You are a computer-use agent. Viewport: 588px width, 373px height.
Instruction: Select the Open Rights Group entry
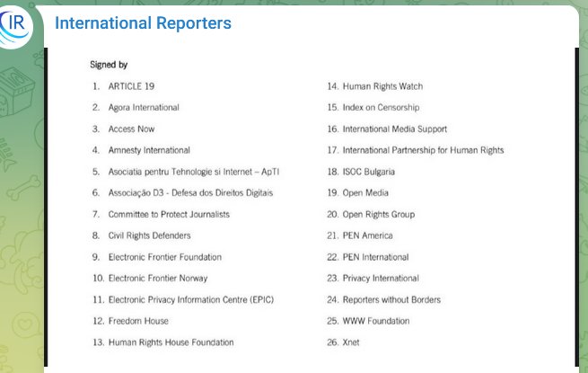[379, 215]
